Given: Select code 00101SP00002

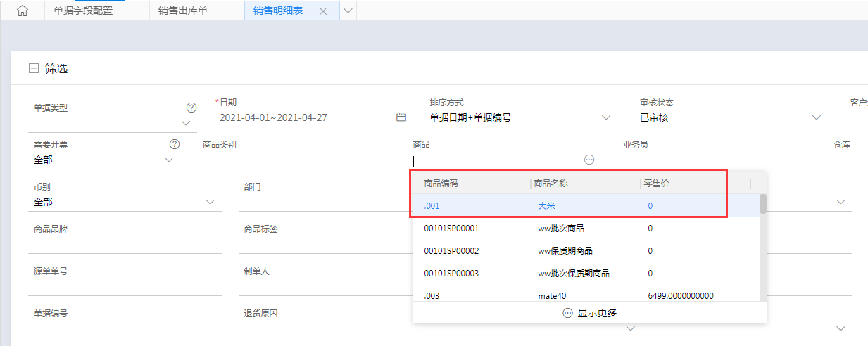Looking at the screenshot, I should (451, 251).
